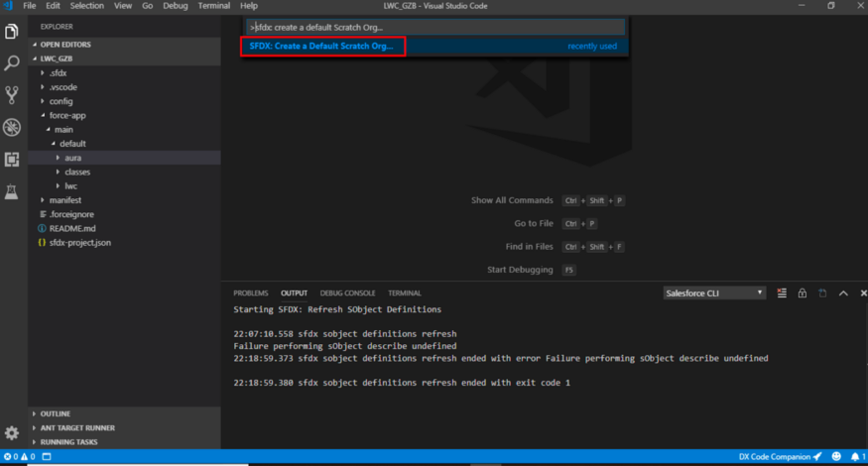Open the Search view in activity bar
Viewport: 868px width, 466px height.
(12, 63)
